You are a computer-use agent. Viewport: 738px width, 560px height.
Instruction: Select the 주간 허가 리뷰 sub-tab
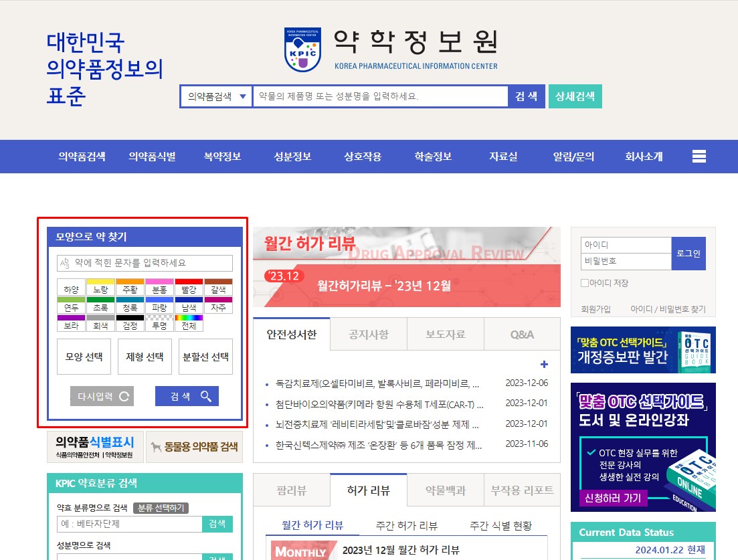point(407,525)
